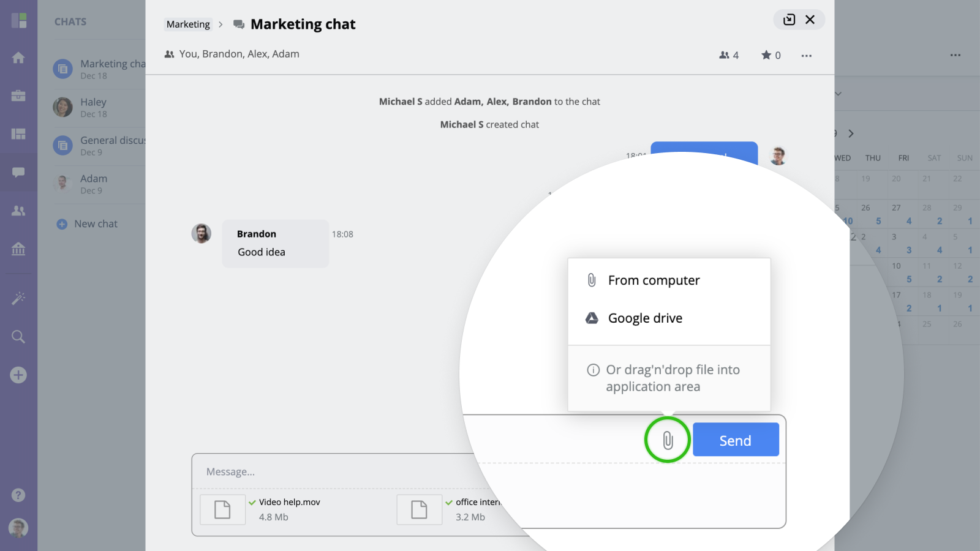Open the chat members count icon

pos(729,55)
